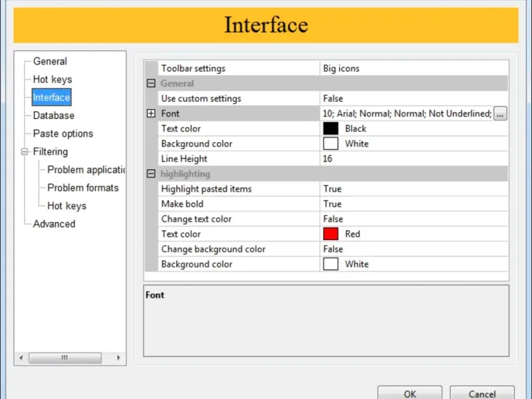Screen dimensions: 532x399
Task: Open the Advanced settings page
Action: point(54,224)
